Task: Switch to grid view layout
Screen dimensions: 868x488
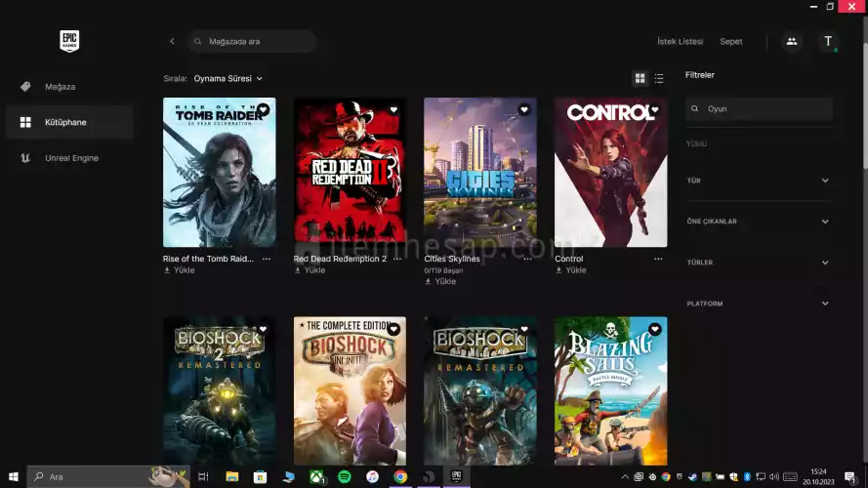Action: click(x=641, y=78)
